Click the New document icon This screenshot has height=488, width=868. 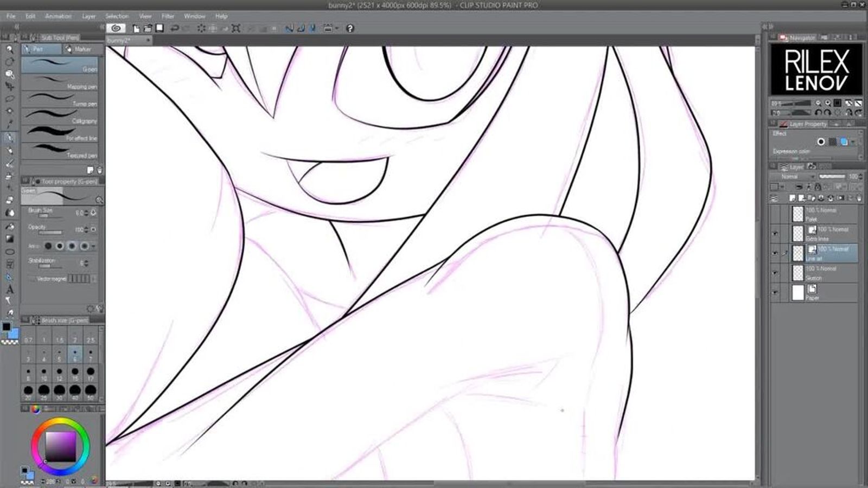point(136,28)
